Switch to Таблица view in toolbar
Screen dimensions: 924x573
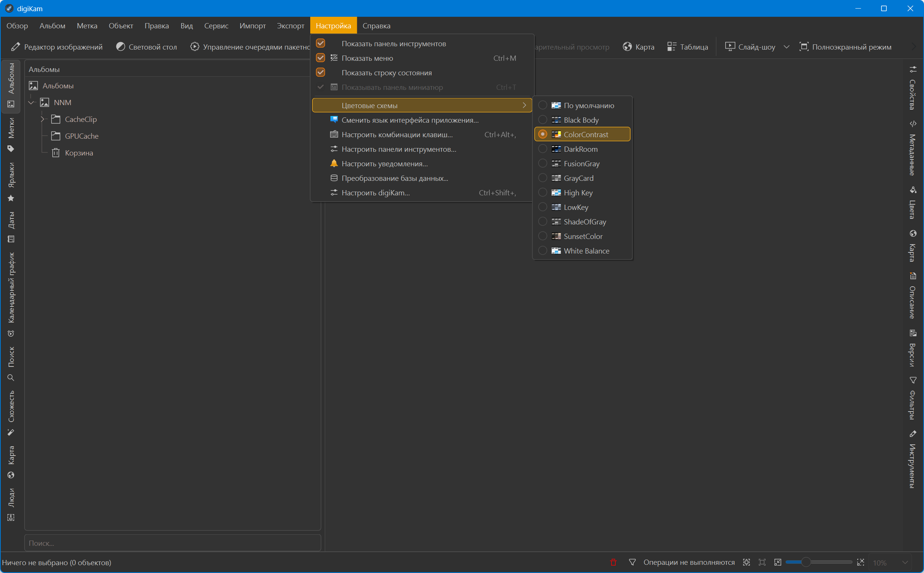coord(688,47)
